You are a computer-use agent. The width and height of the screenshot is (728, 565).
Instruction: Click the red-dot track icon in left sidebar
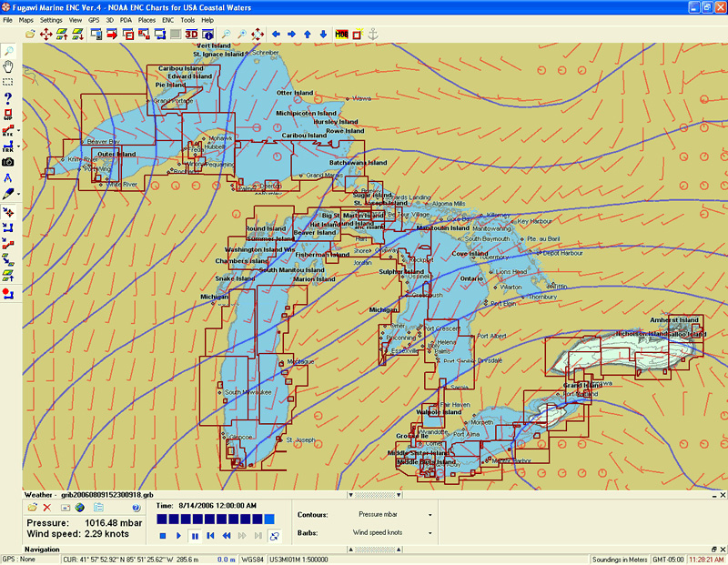8,294
